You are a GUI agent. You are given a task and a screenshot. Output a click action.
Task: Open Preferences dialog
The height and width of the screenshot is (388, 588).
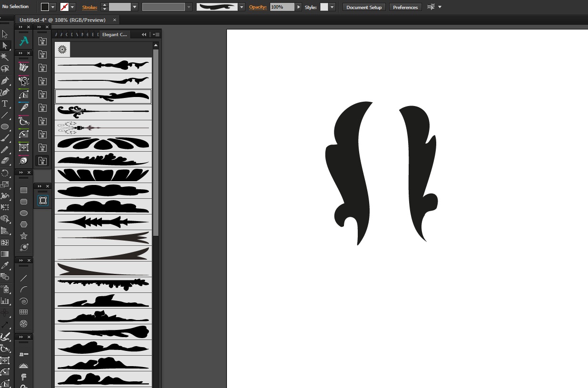click(x=405, y=7)
